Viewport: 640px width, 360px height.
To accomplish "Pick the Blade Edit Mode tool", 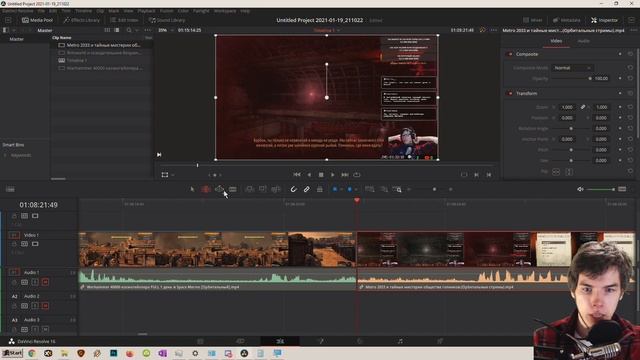I will pyautogui.click(x=233, y=189).
